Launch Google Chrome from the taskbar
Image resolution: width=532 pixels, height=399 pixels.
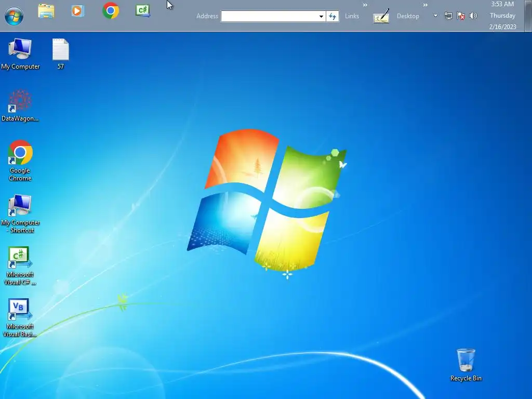(x=111, y=10)
